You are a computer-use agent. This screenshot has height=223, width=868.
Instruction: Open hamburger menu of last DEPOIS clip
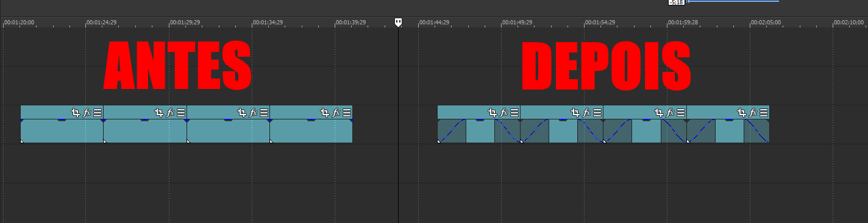point(764,113)
